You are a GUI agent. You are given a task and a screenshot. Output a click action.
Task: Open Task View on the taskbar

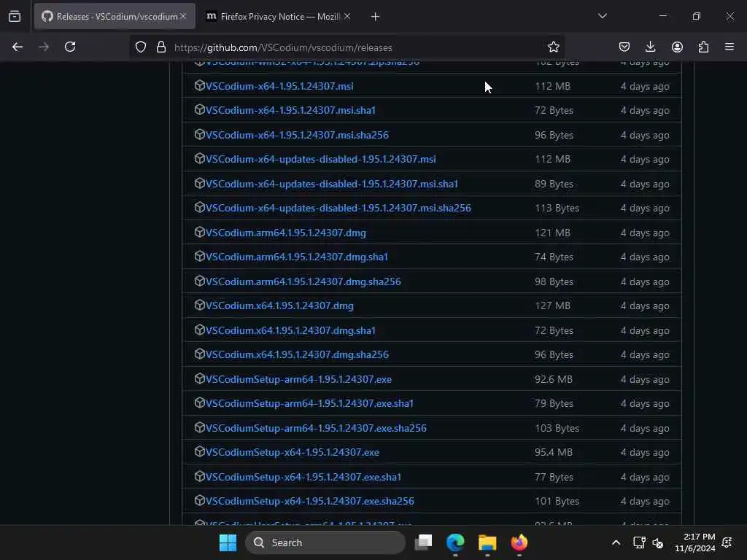(424, 542)
